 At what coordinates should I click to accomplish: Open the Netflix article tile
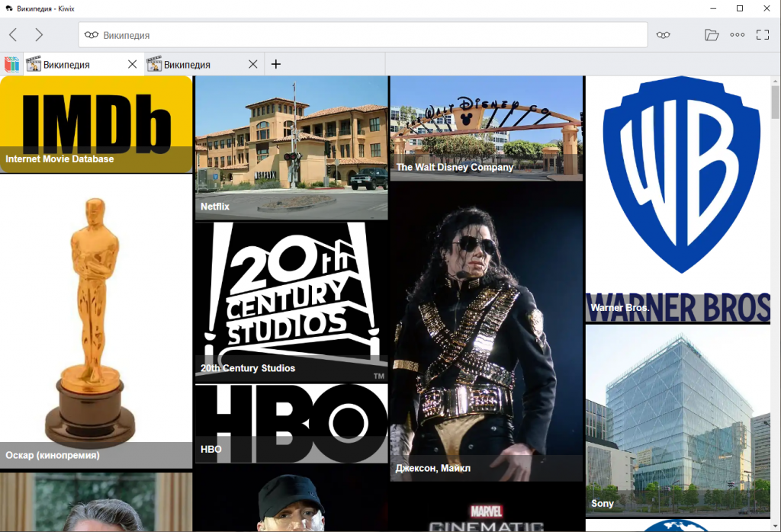click(x=291, y=147)
